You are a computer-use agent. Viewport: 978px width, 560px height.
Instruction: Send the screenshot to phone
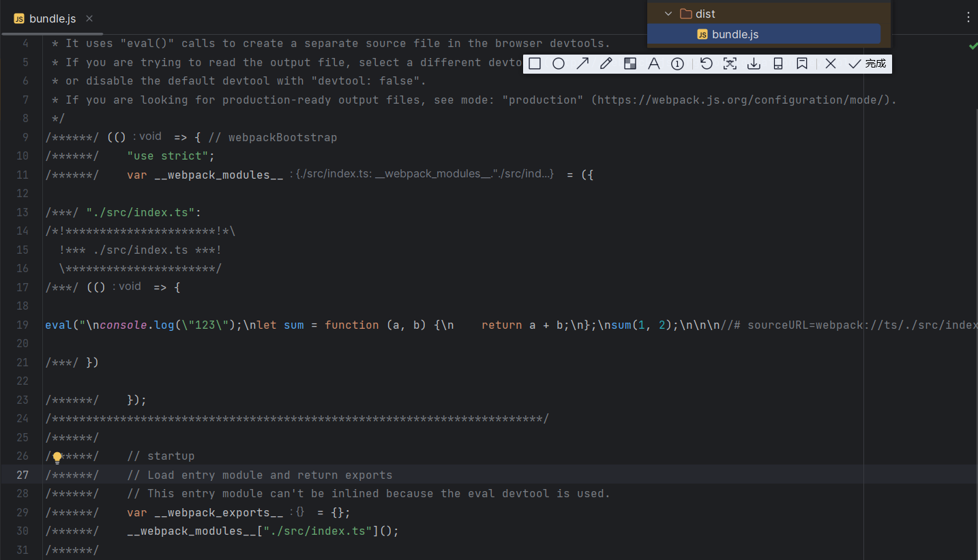click(778, 63)
